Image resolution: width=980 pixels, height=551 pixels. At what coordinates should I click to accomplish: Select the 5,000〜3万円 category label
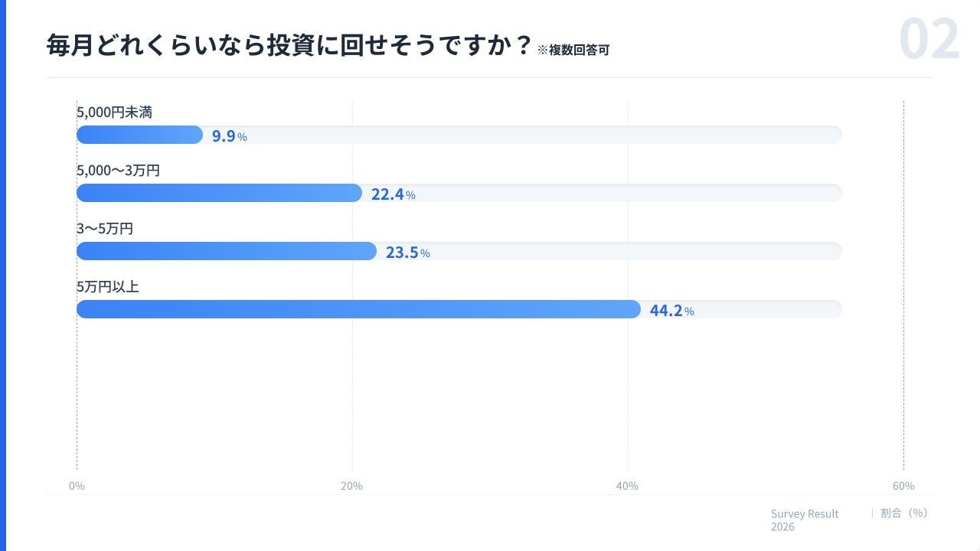(x=118, y=171)
